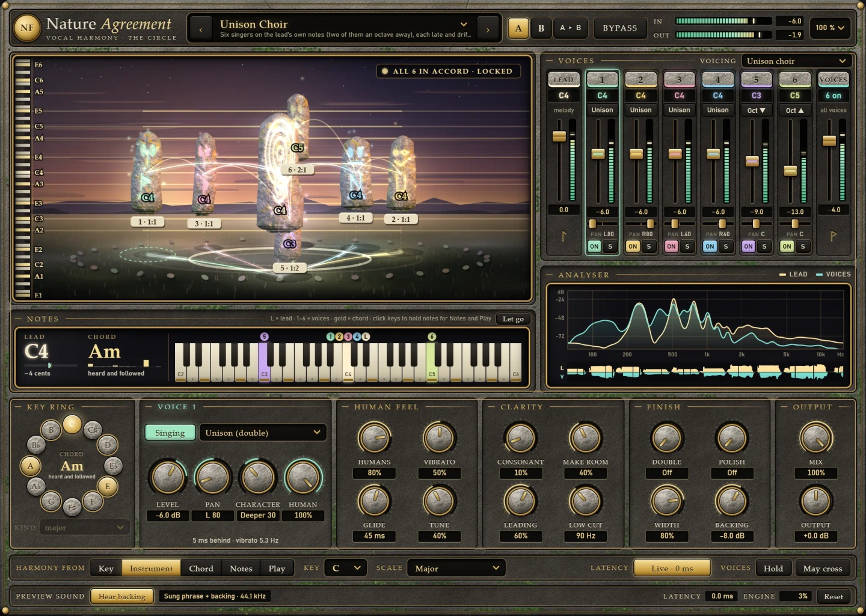Click the Let go button
The height and width of the screenshot is (616, 866).
[x=513, y=319]
